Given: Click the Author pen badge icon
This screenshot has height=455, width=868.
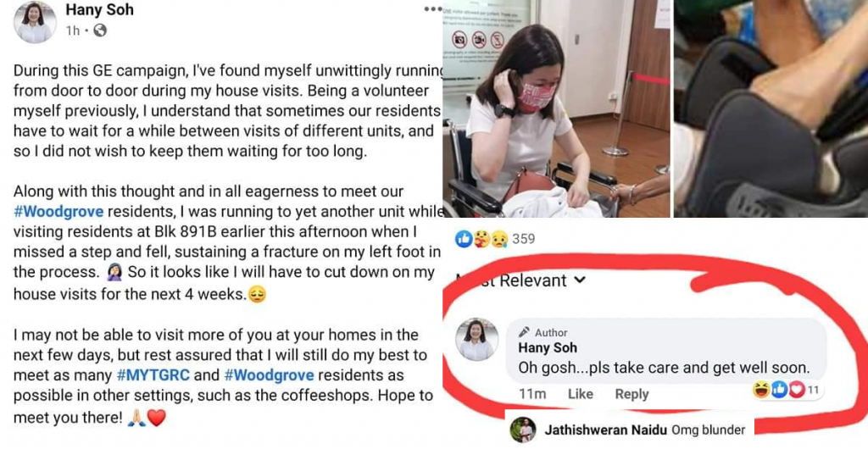Looking at the screenshot, I should 524,332.
